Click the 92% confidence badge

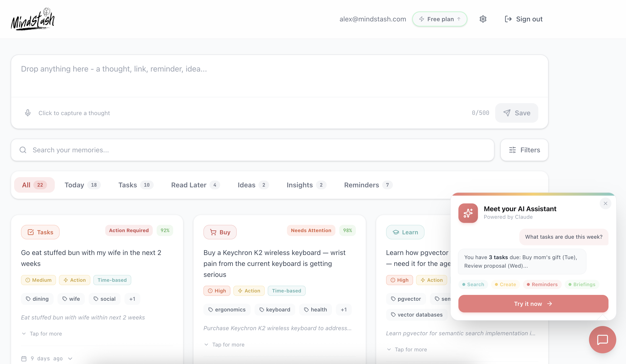(x=165, y=230)
